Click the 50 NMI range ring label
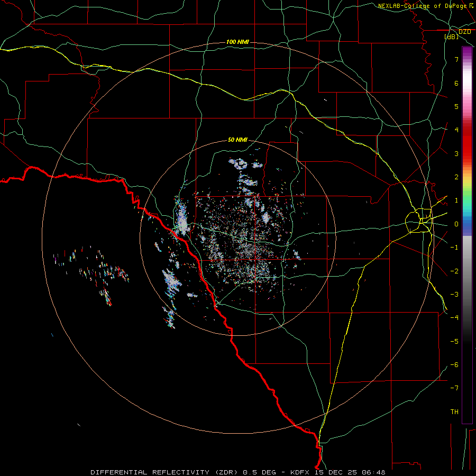 (x=237, y=140)
